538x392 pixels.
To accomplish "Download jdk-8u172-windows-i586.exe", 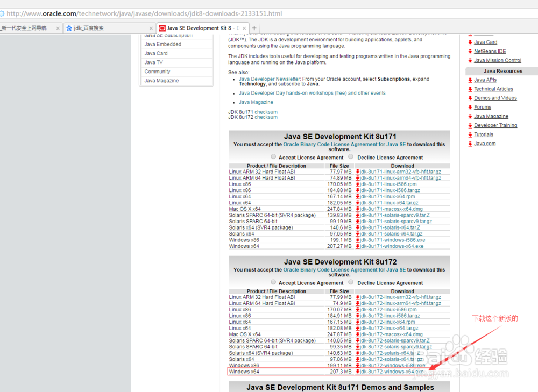I will pyautogui.click(x=393, y=366).
